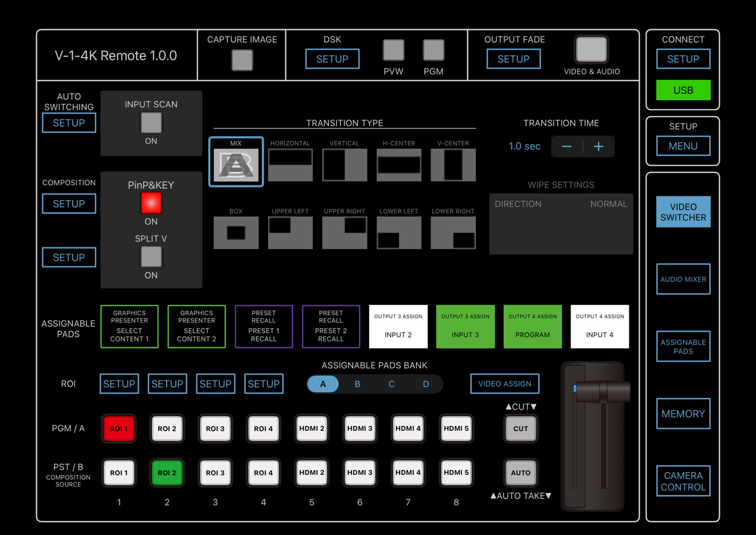Increase transition time with plus button

click(599, 147)
